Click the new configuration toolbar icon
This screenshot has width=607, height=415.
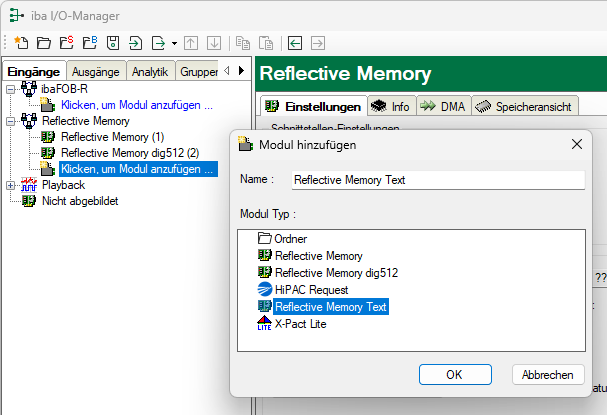pyautogui.click(x=22, y=43)
